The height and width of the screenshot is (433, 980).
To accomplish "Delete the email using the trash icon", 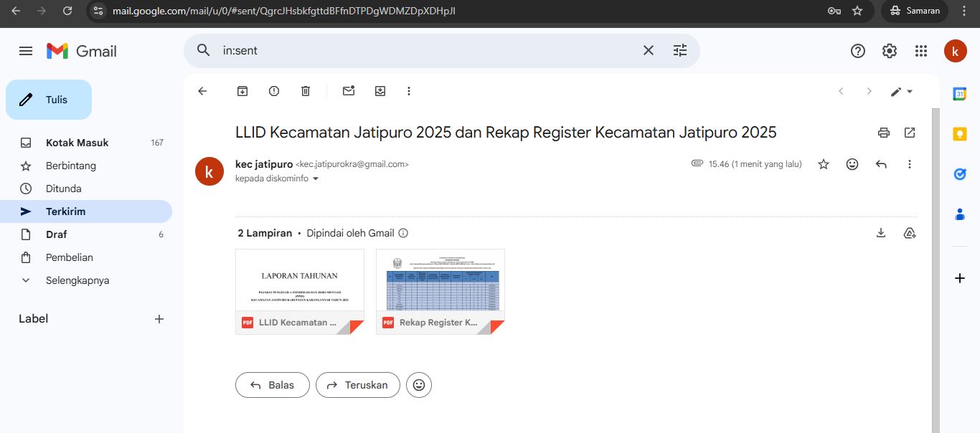I will 306,91.
